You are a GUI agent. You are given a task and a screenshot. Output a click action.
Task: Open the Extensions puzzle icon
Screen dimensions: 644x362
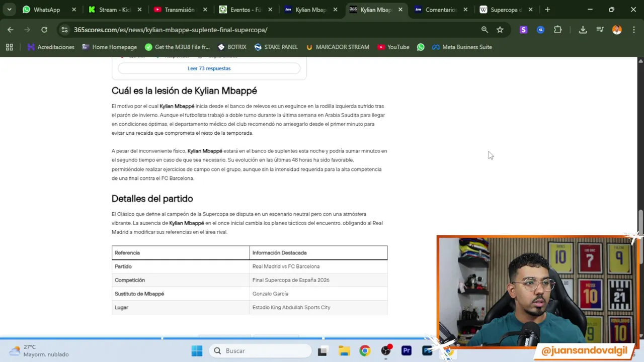pyautogui.click(x=557, y=30)
